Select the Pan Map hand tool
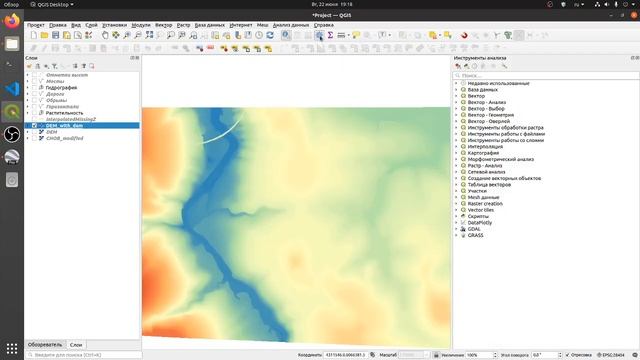This screenshot has width=640, height=360. (x=105, y=36)
